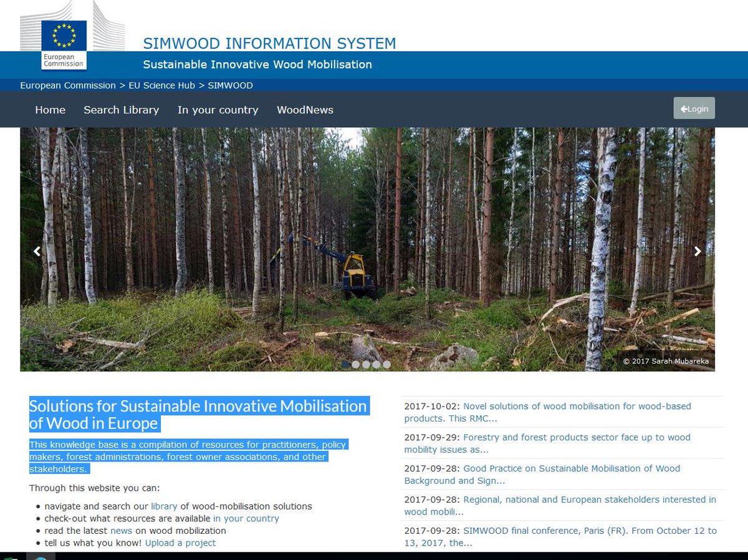Viewport: 748px width, 560px height.
Task: Click the Upload a project link
Action: point(181,543)
